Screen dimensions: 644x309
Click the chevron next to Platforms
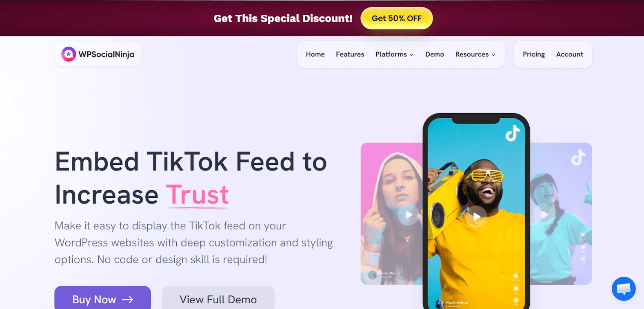click(x=411, y=55)
